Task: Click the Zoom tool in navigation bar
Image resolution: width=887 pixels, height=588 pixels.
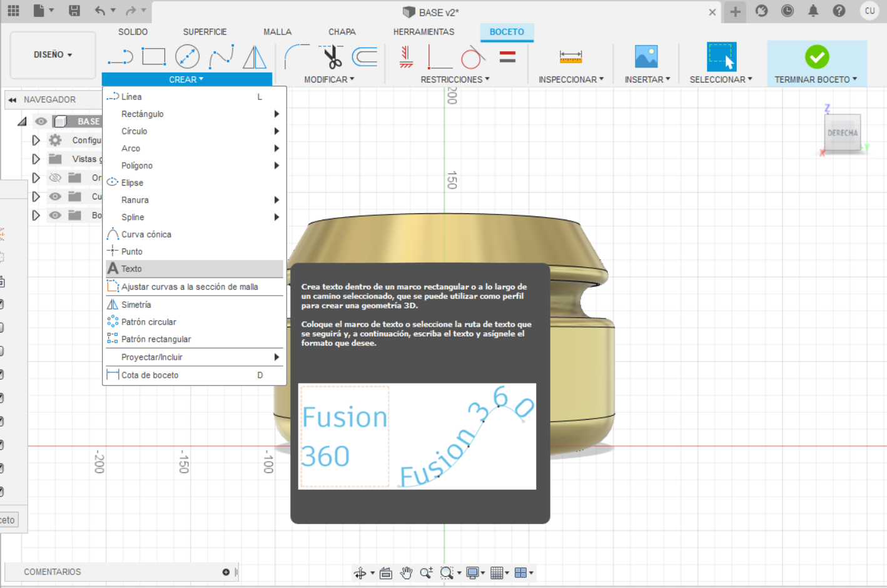Action: point(427,572)
